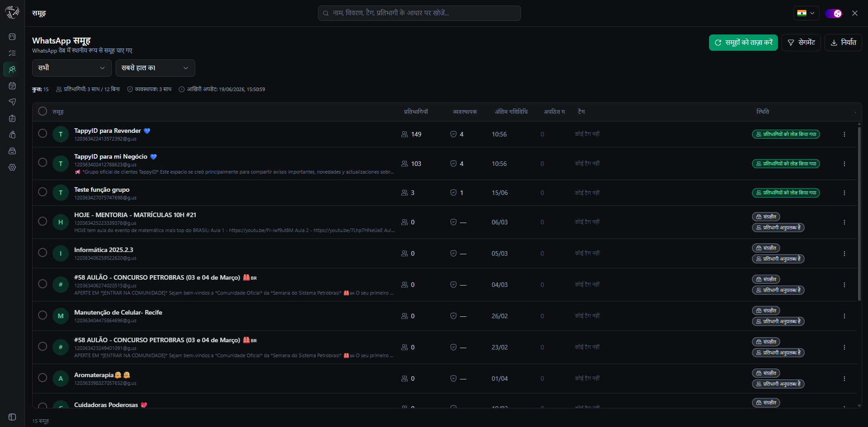
Task: Open the India flag language dropdown
Action: coord(806,13)
